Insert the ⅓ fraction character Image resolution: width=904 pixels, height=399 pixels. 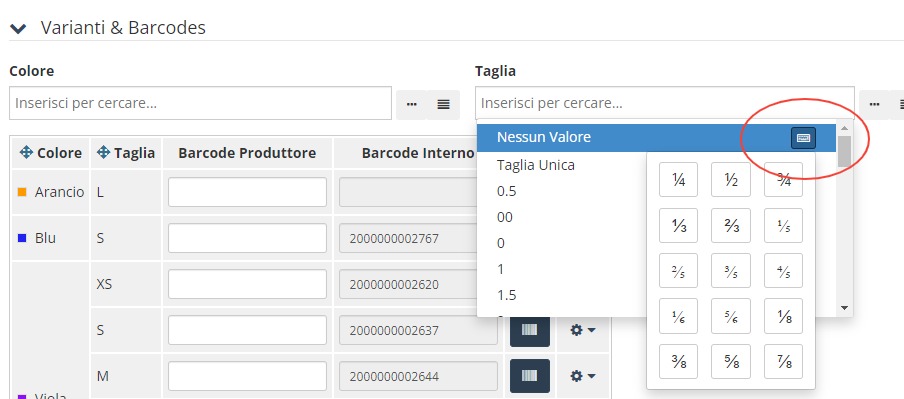point(679,225)
